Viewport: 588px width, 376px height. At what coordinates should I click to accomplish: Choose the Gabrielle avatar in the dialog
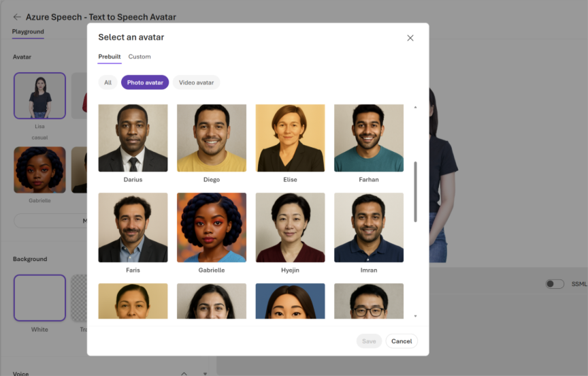212,228
